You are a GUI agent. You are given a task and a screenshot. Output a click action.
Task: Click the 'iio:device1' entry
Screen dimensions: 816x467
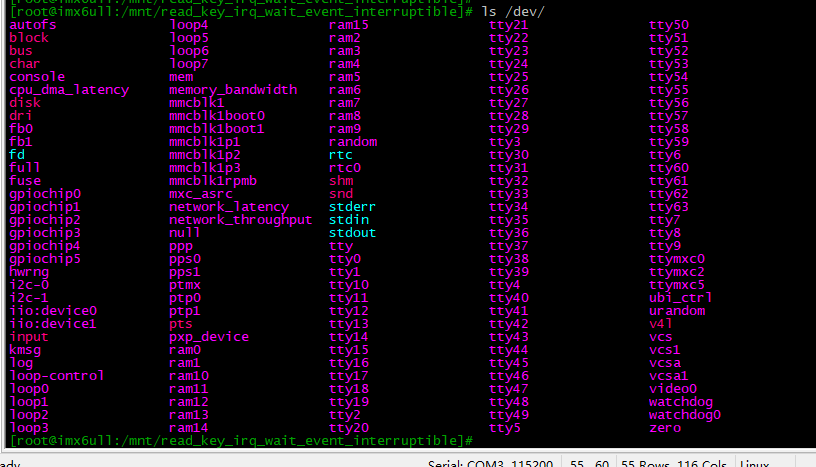pyautogui.click(x=53, y=324)
